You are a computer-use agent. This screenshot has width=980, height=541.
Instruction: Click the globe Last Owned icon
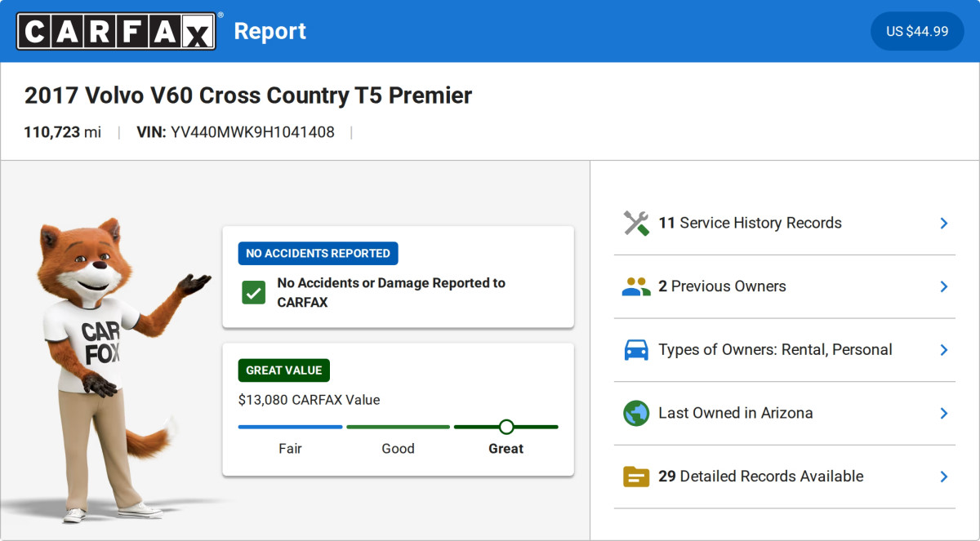(x=636, y=413)
